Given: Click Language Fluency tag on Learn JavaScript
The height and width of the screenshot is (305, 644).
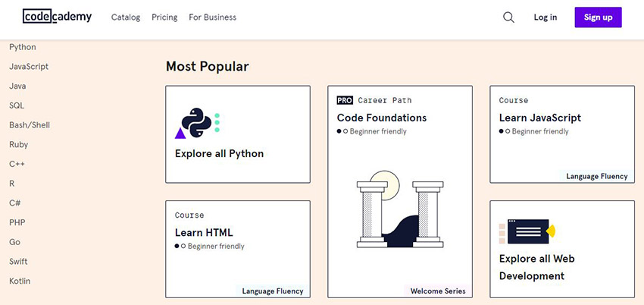Looking at the screenshot, I should [597, 176].
